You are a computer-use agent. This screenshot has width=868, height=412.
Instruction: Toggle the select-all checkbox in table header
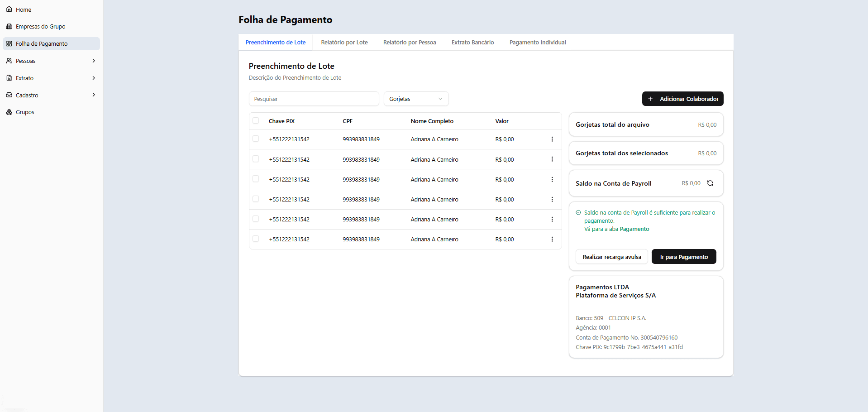coord(256,121)
